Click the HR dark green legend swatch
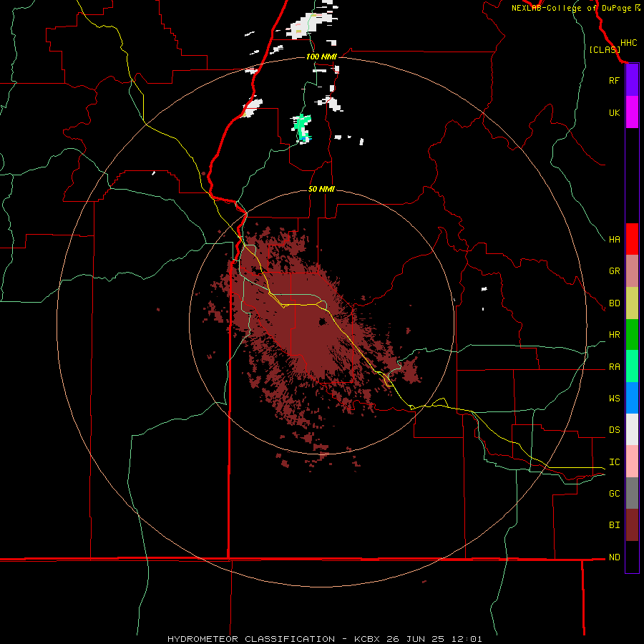Image resolution: width=644 pixels, height=644 pixels. (632, 335)
